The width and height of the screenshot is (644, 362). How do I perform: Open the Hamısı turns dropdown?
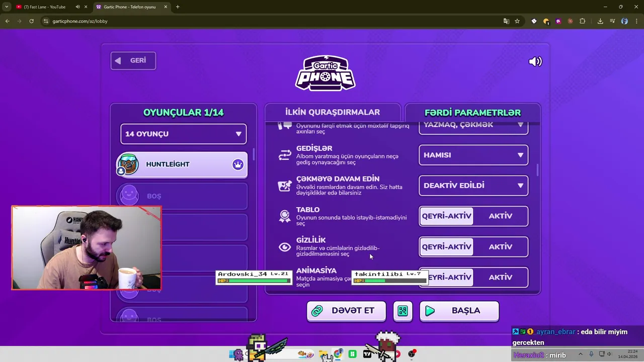click(x=473, y=155)
